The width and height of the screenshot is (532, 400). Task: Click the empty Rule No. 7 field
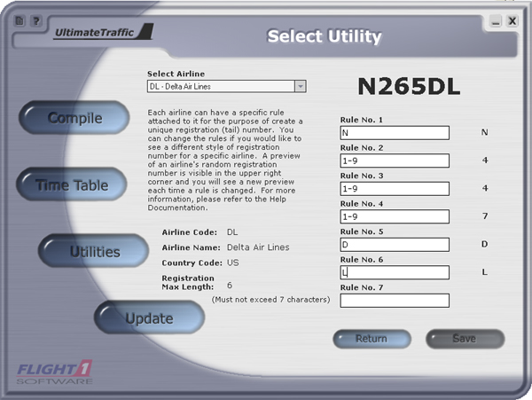click(x=395, y=301)
